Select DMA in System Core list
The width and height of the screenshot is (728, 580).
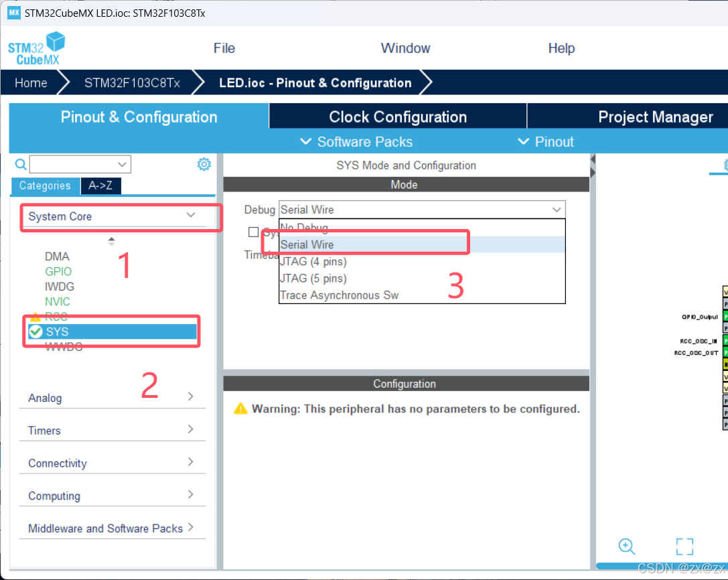tap(57, 257)
